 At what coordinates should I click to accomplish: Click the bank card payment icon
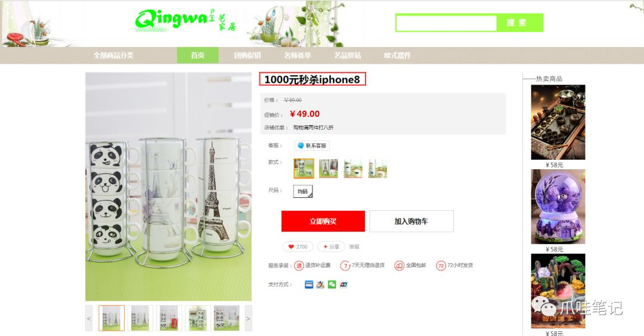pyautogui.click(x=309, y=285)
